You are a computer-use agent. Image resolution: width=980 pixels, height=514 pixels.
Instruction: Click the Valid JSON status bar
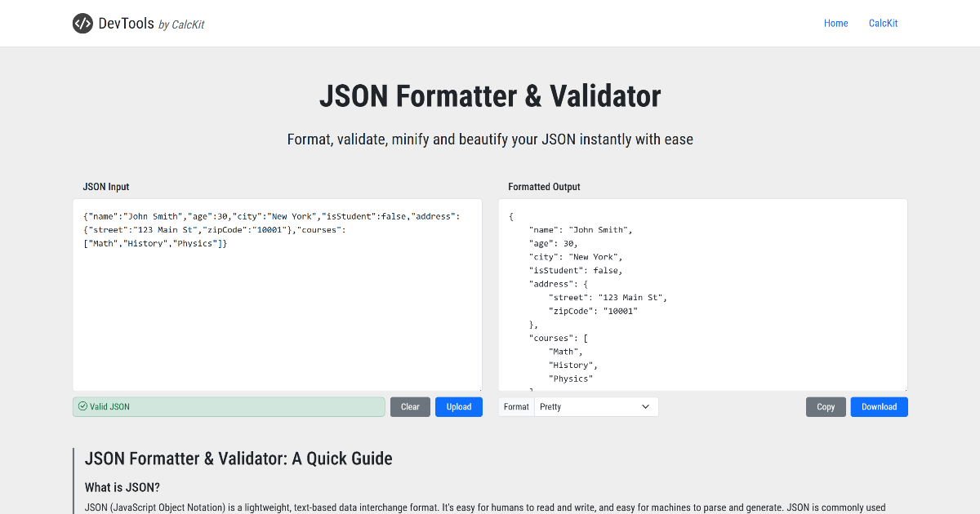[x=229, y=406]
